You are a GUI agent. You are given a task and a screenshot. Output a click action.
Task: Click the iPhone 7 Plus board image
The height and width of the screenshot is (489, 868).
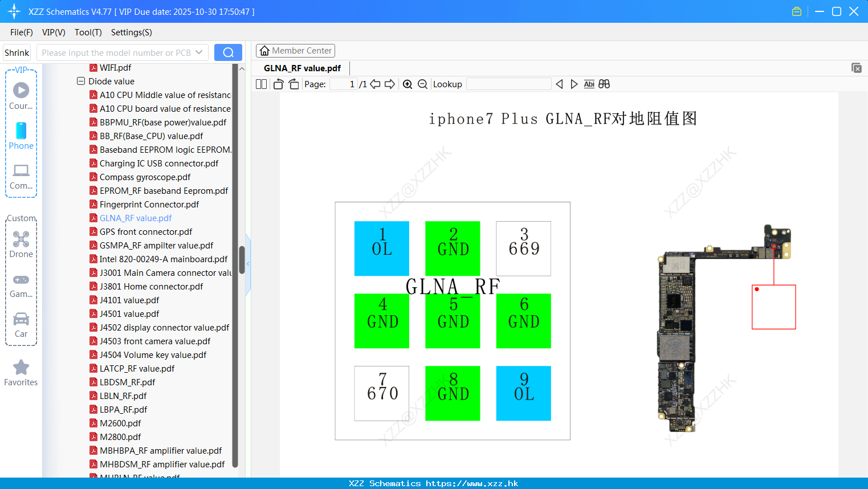(x=724, y=328)
